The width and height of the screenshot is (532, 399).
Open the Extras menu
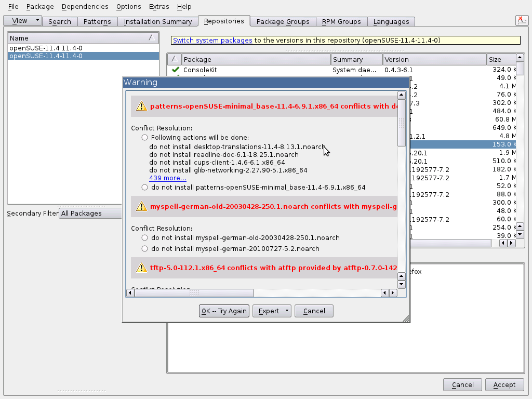pos(159,6)
